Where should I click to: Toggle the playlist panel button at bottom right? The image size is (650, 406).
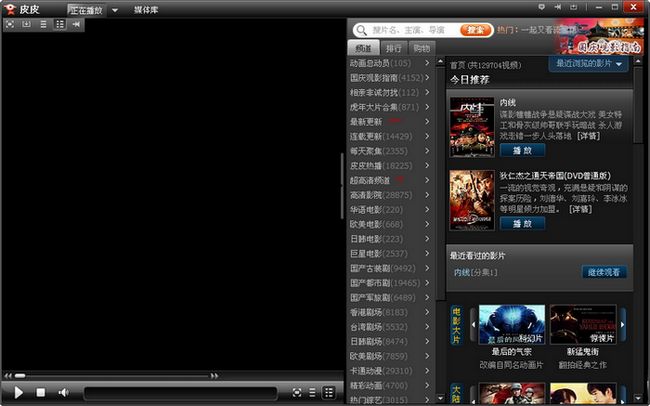[329, 392]
